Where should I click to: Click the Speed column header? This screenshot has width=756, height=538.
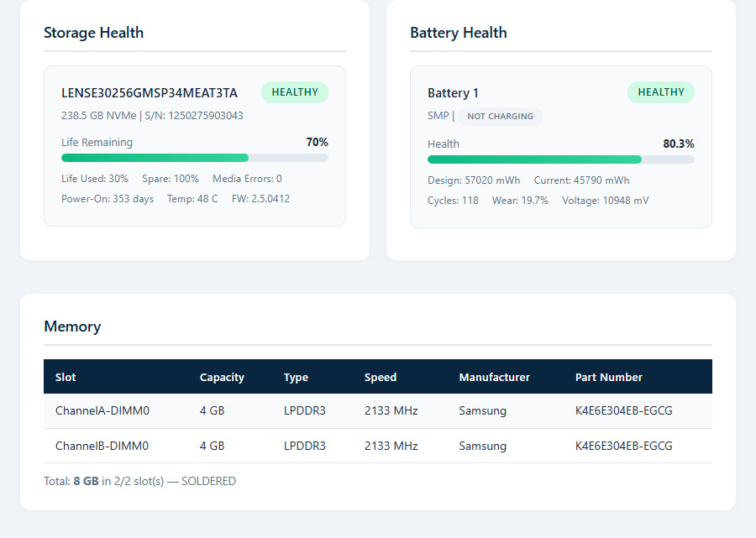pos(381,377)
